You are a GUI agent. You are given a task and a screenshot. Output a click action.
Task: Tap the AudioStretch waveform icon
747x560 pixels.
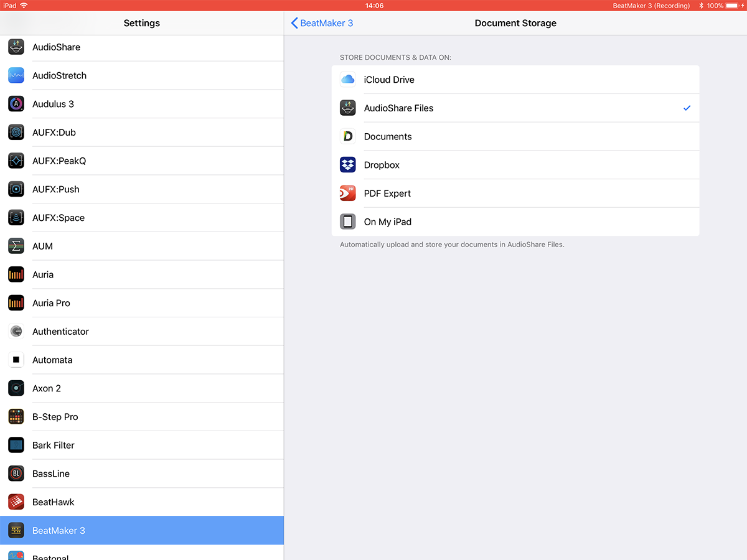click(x=16, y=75)
